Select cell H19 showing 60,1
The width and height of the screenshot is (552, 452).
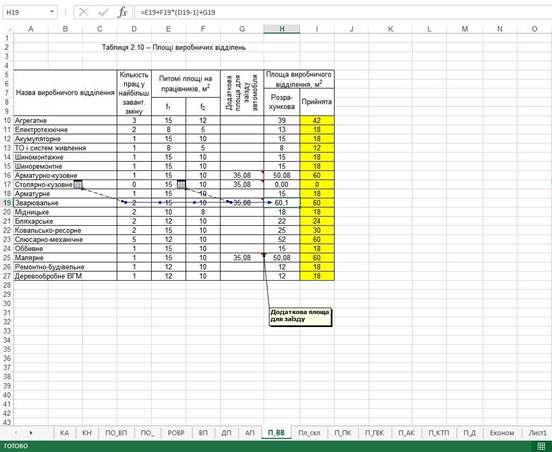tap(282, 203)
